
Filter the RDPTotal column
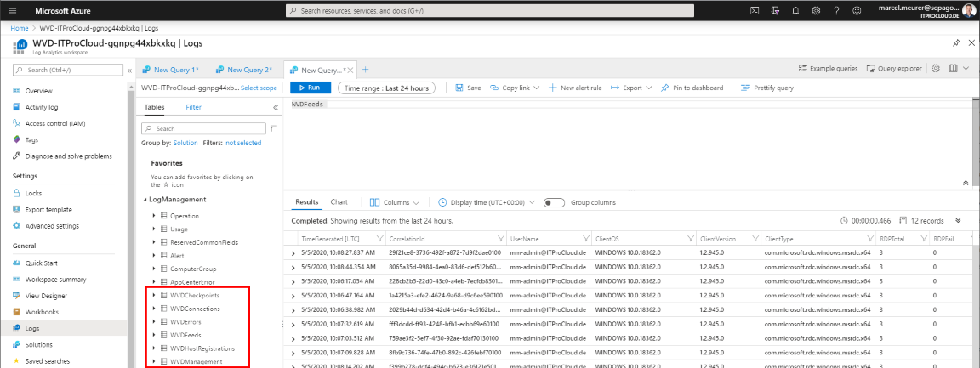click(922, 239)
